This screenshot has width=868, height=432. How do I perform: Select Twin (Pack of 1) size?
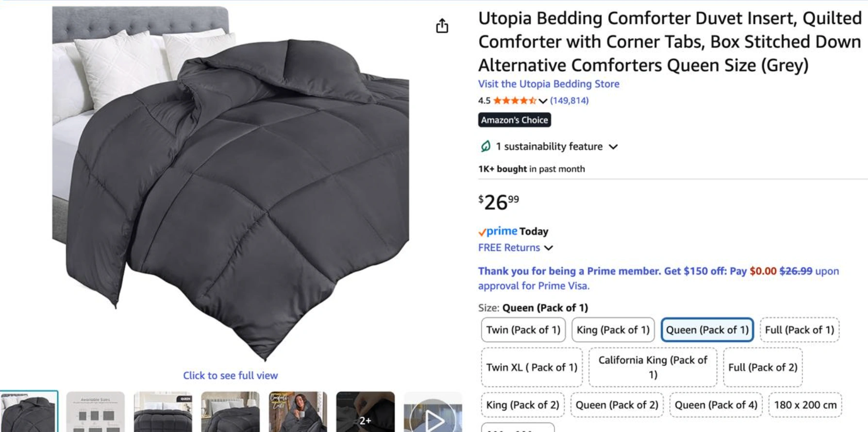[523, 330]
